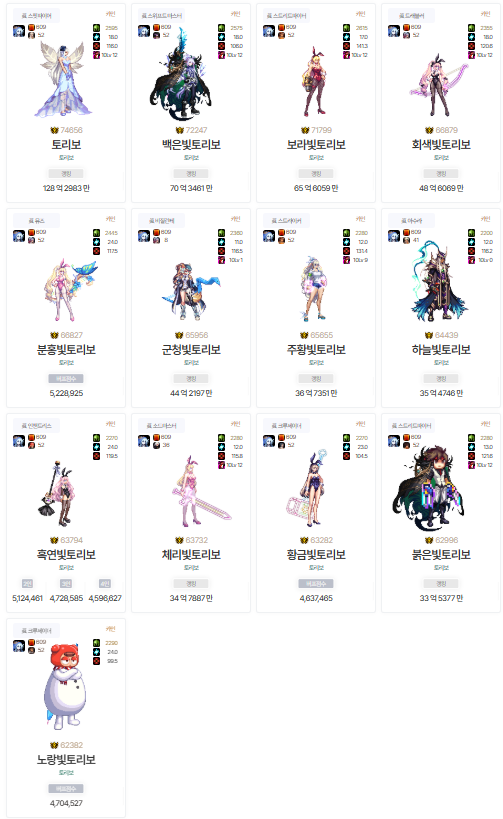Open the 토리보 fairy character sprite
The image size is (503, 819).
click(x=63, y=79)
